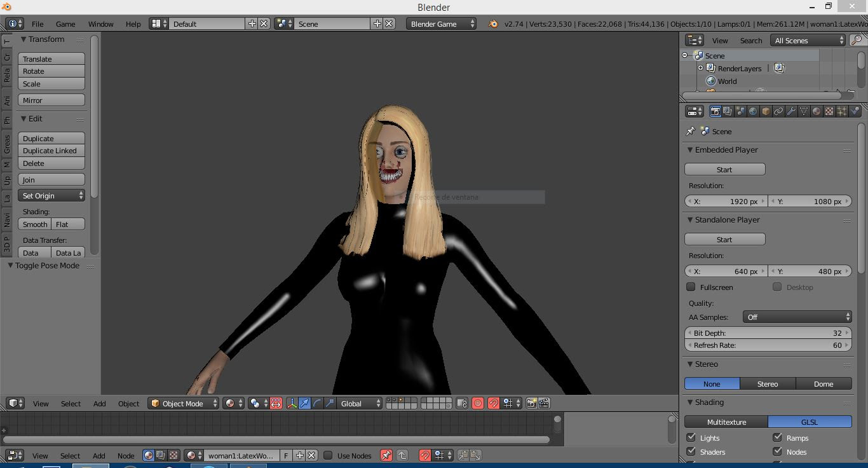868x468 pixels.
Task: Select the Multitexture shading mode
Action: (726, 422)
